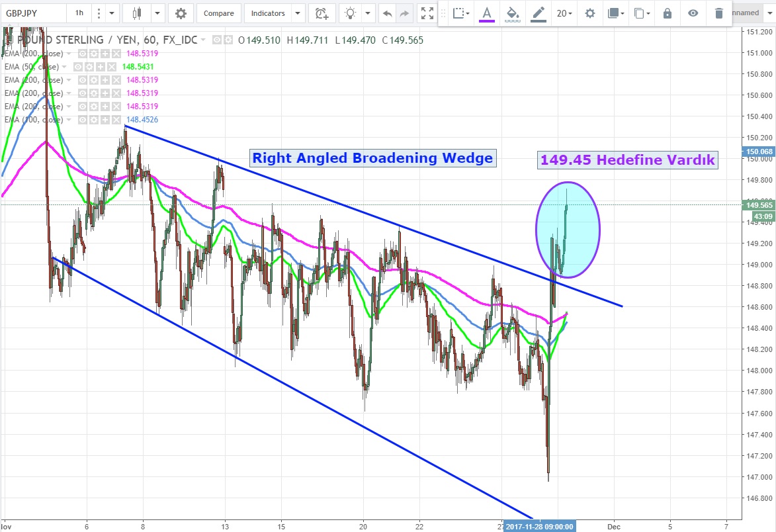Enter fullscreen mode
The image size is (776, 532).
(x=427, y=13)
